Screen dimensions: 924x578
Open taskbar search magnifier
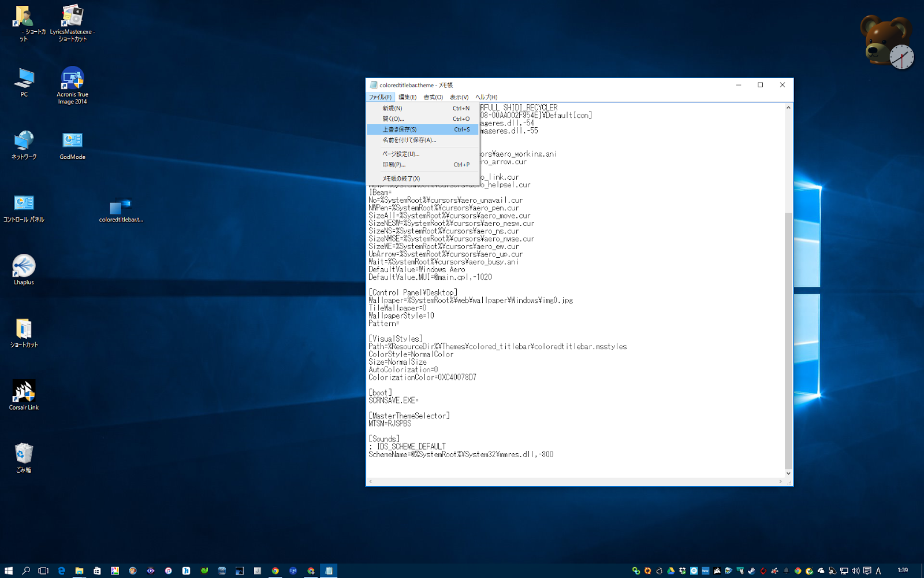[x=26, y=570]
